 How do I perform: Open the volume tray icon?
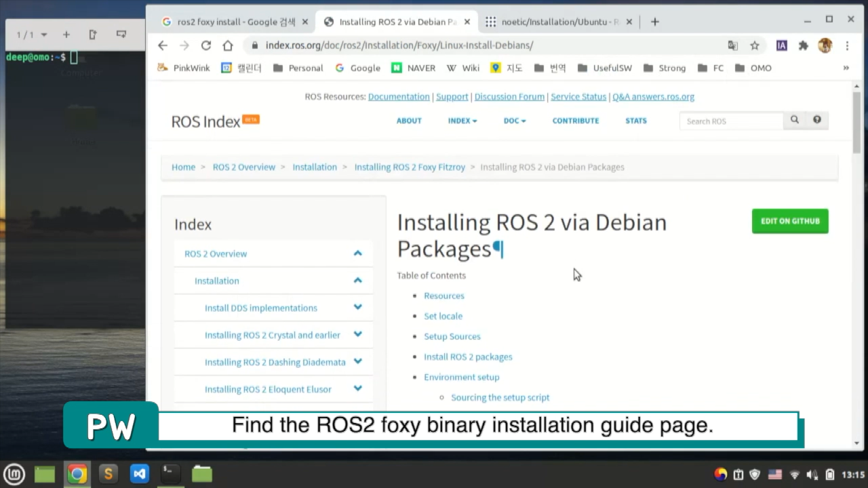811,474
